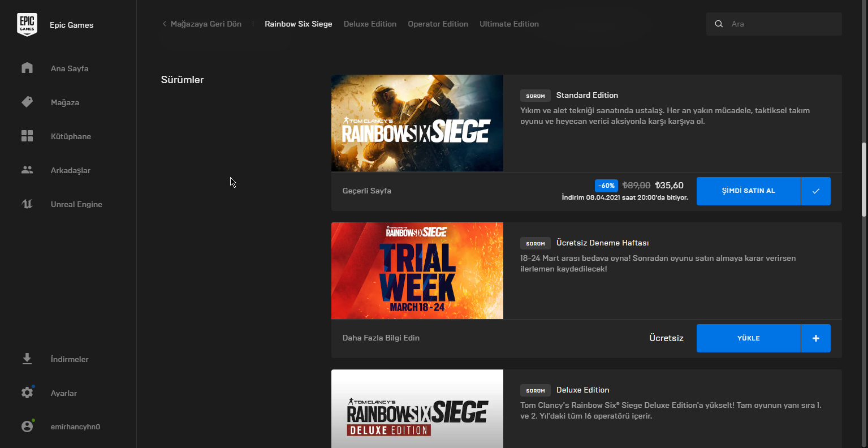The image size is (868, 448).
Task: Open the Arkadaşlar people icon
Action: tap(27, 170)
